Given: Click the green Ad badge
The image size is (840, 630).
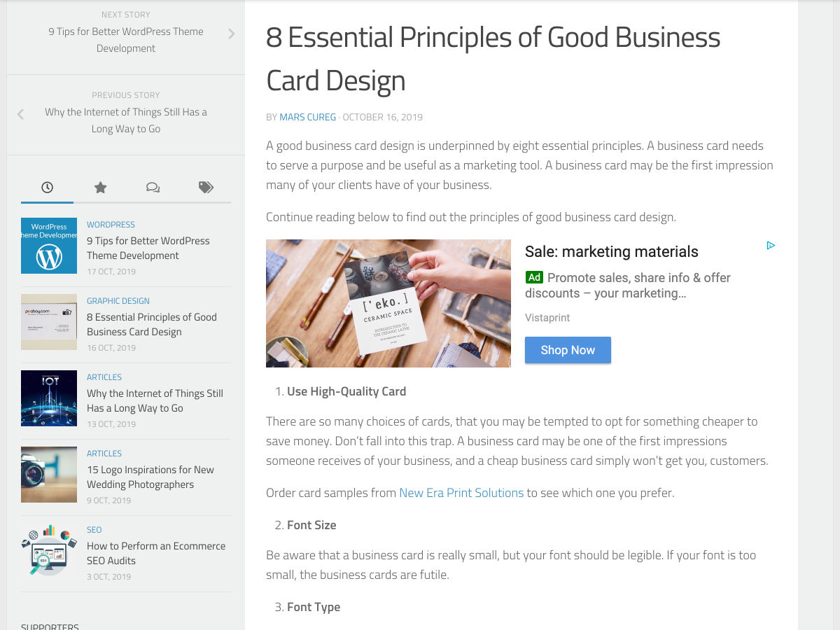Looking at the screenshot, I should 534,277.
